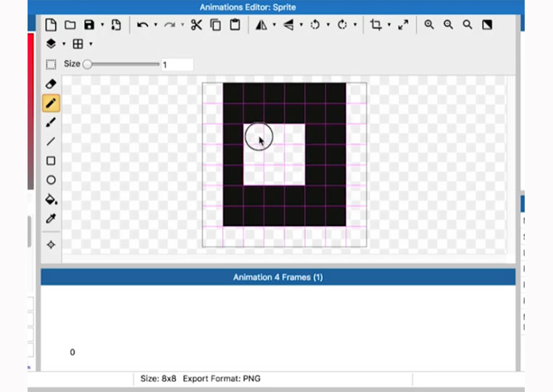Toggle the grid display icon

click(78, 43)
